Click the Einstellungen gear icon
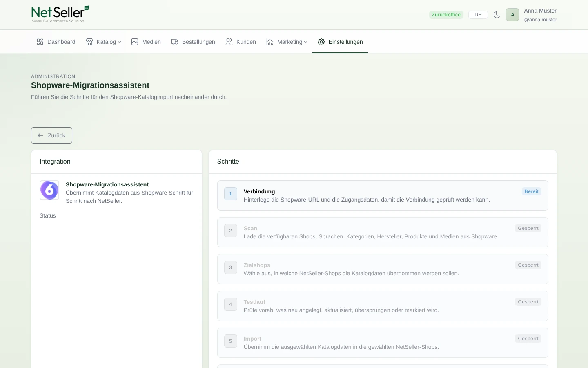Image resolution: width=588 pixels, height=368 pixels. [x=321, y=42]
